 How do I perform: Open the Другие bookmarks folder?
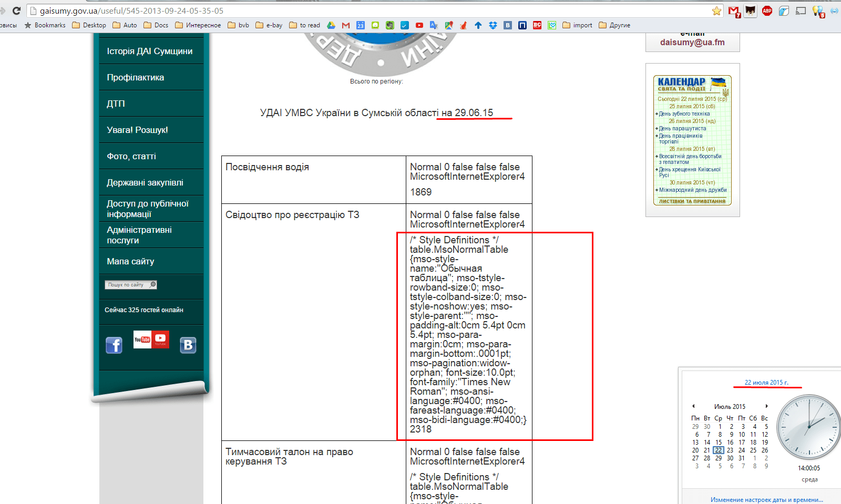614,25
